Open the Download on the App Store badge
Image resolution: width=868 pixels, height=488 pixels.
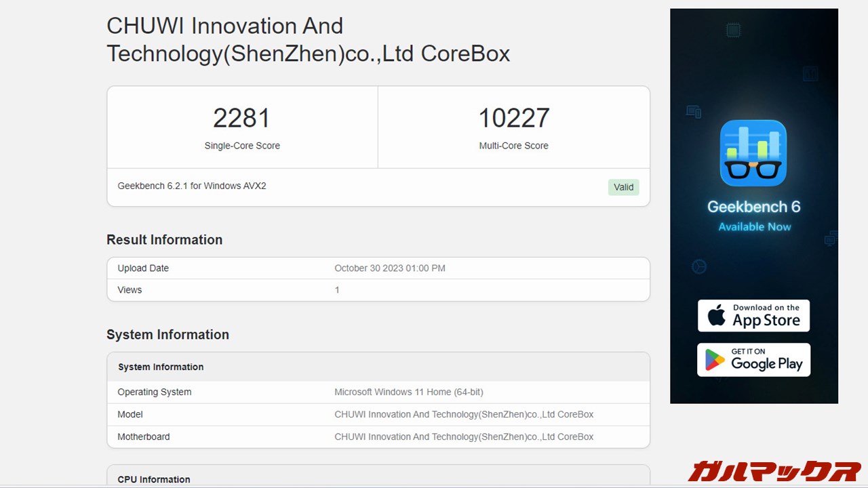(753, 315)
